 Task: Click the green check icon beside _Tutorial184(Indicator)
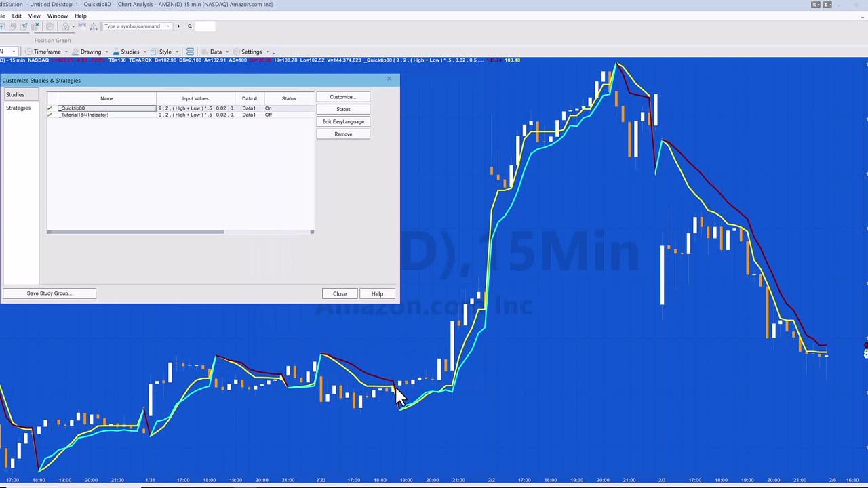click(50, 115)
